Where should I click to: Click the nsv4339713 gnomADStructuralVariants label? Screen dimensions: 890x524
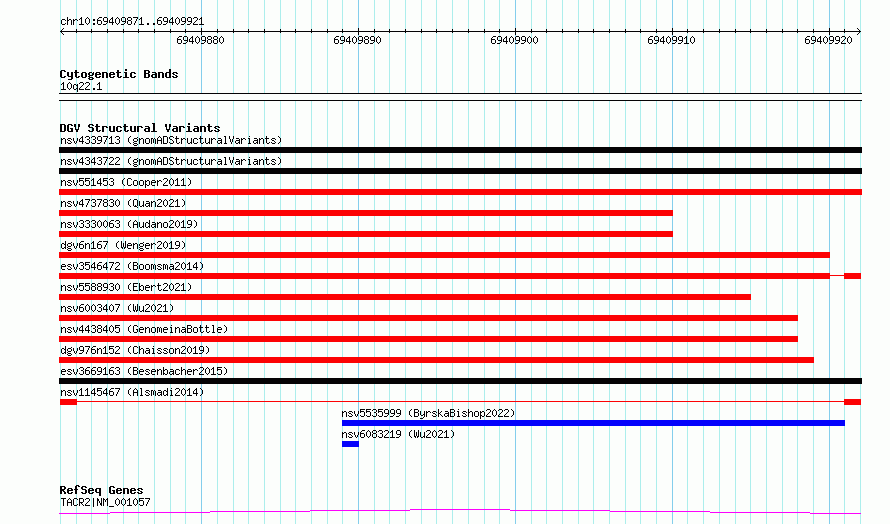171,140
